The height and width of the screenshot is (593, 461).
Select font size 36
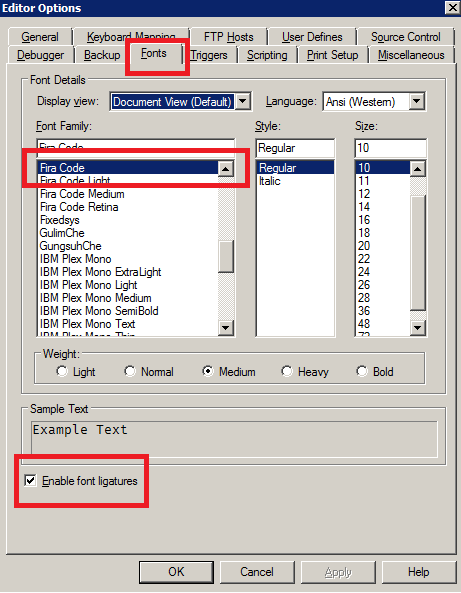pyautogui.click(x=383, y=311)
